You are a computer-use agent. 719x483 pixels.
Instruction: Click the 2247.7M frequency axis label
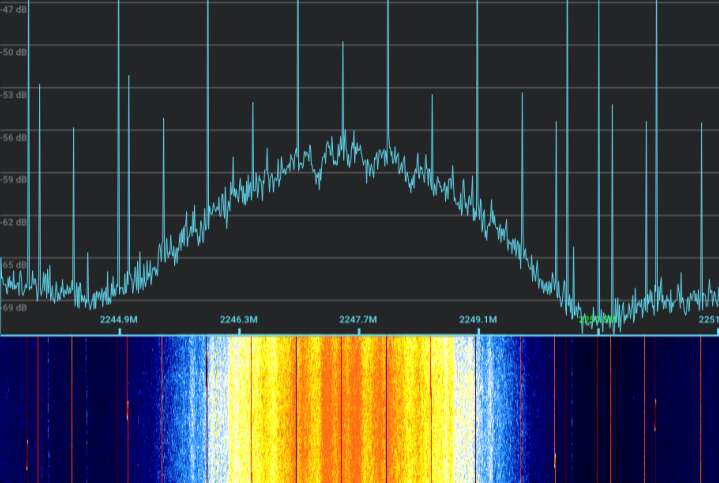pos(358,320)
